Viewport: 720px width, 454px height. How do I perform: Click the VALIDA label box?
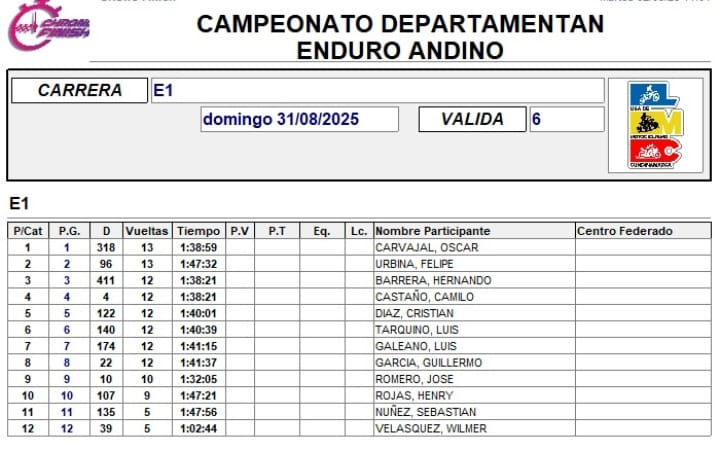pyautogui.click(x=472, y=120)
